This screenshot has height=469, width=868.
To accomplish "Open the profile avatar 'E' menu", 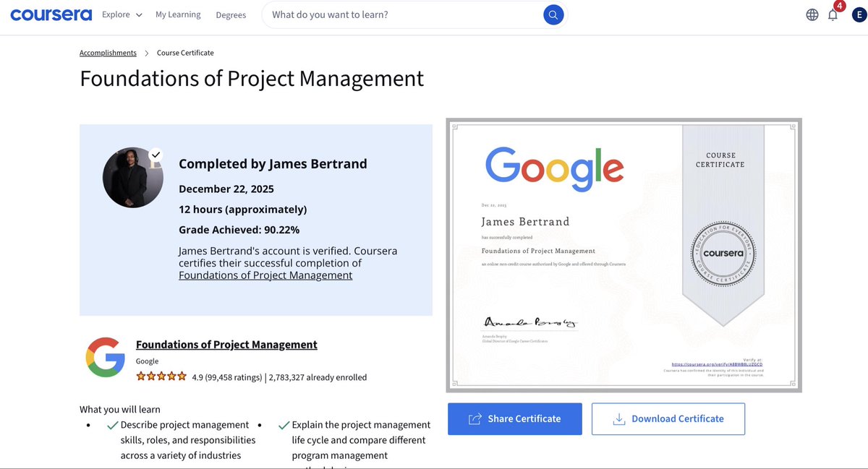I will pyautogui.click(x=859, y=14).
